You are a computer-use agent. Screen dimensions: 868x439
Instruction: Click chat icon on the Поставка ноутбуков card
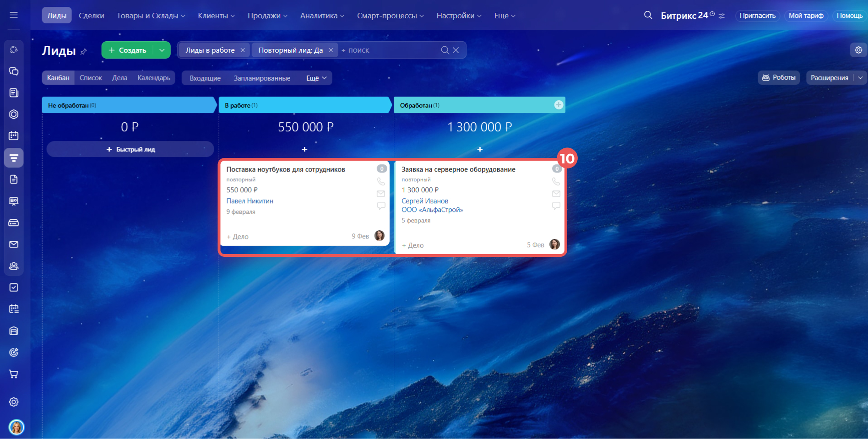[x=381, y=206]
